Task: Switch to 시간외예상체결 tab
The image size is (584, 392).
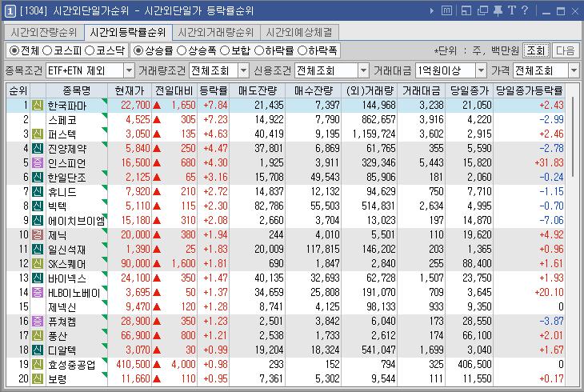Action: coord(299,33)
